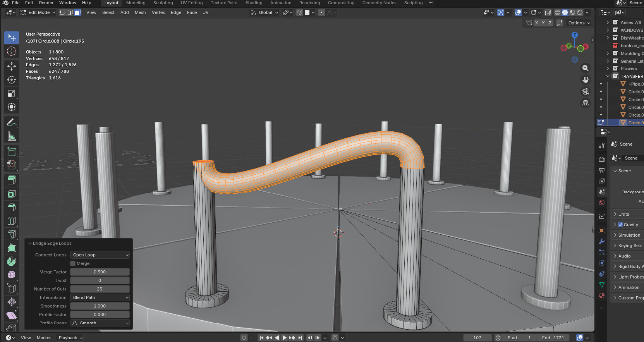This screenshot has height=342, width=644.
Task: Switch to the Sculpting workspace tab
Action: coord(163,3)
